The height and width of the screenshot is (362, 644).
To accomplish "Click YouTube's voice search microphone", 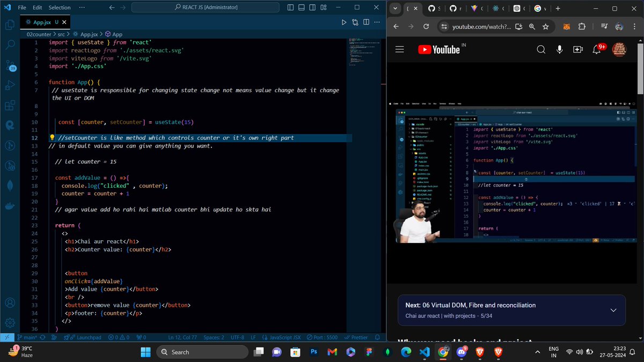I will point(560,49).
